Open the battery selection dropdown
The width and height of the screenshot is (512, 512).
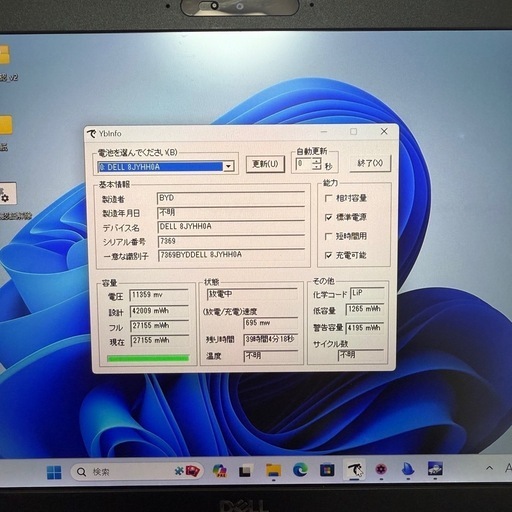pos(228,166)
